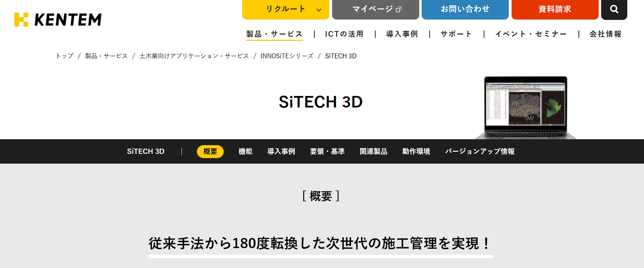Select 導入事例 tab in dark bar
644x268 pixels.
[281, 152]
